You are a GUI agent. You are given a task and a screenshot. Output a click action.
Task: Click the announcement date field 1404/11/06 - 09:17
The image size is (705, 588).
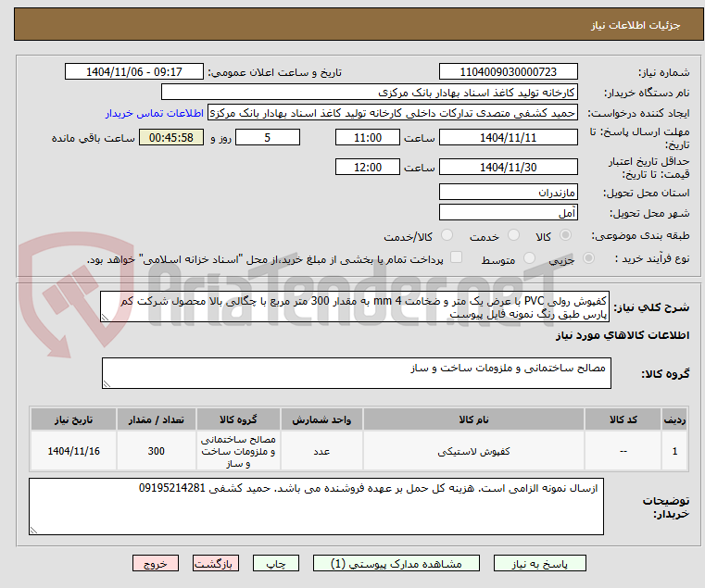134,72
